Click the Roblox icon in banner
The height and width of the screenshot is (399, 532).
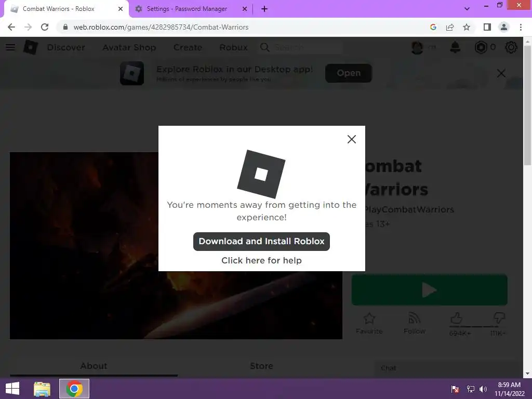point(132,73)
